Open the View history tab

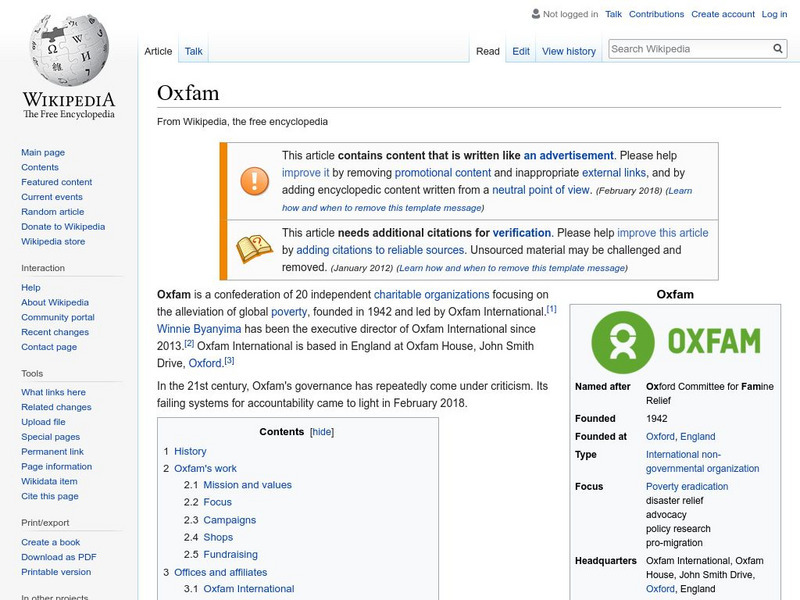click(569, 51)
